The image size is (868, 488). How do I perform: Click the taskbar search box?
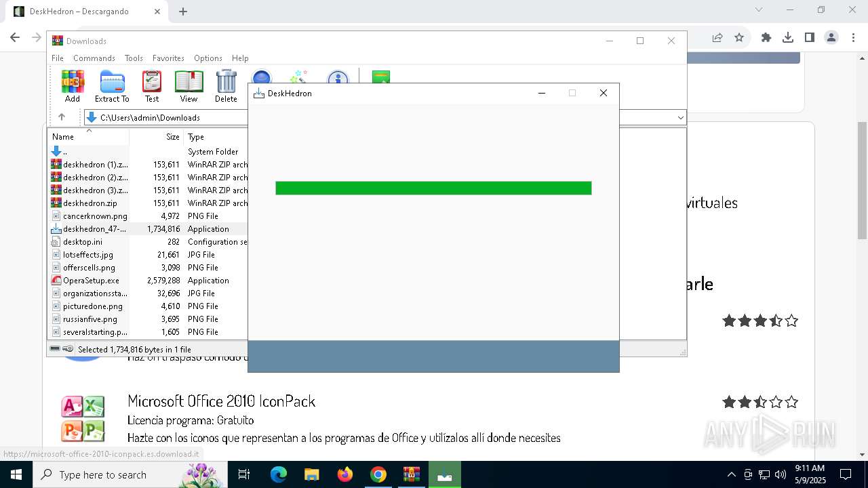(129, 474)
